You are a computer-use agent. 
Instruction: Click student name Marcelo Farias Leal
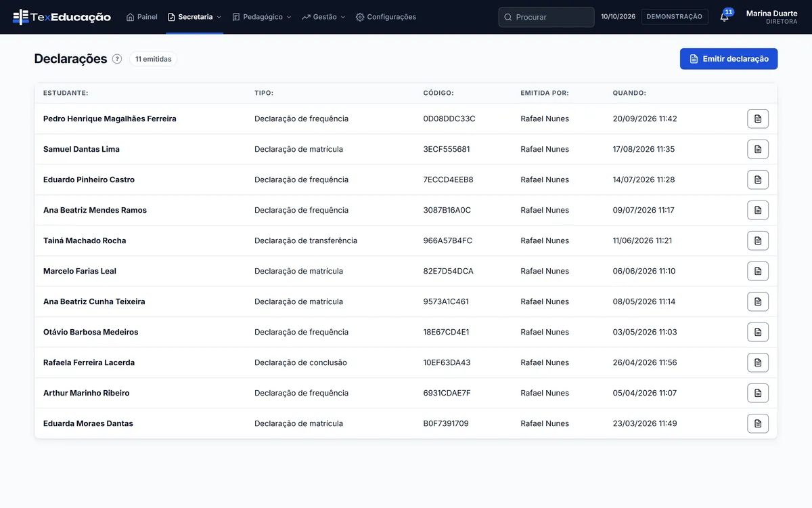[x=80, y=271]
